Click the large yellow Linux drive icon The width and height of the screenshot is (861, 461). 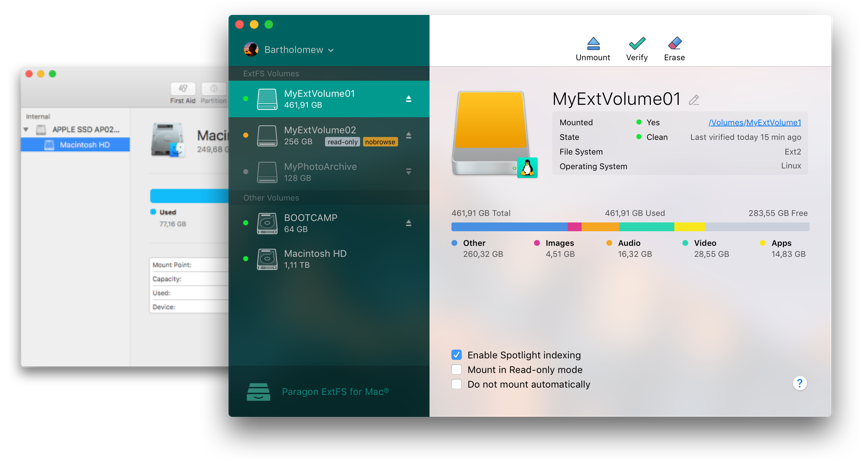(x=491, y=133)
